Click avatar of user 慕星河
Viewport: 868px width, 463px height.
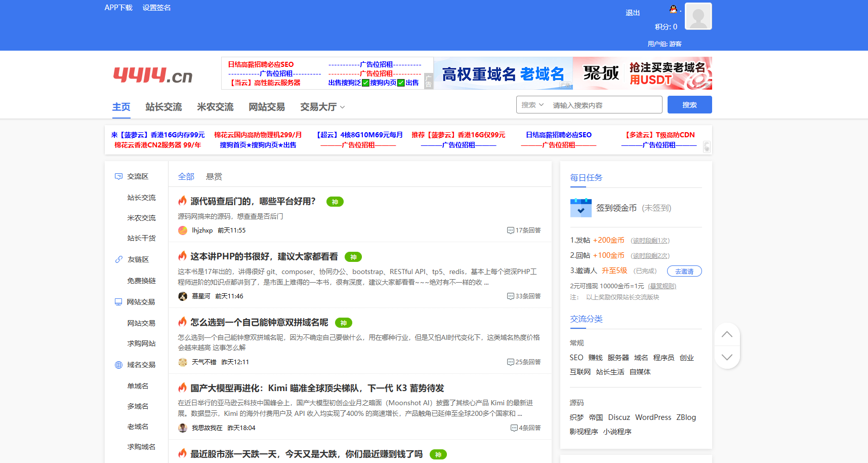pos(183,296)
